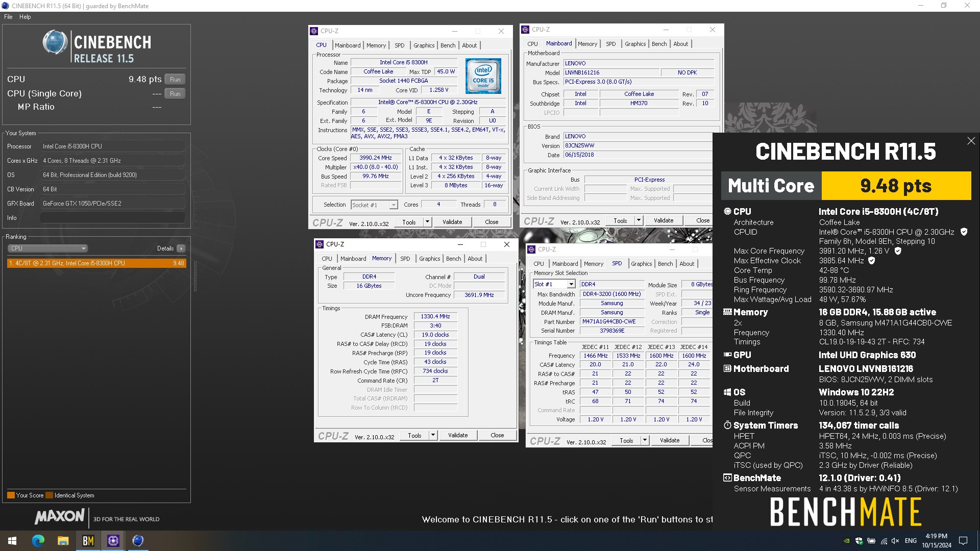Screen dimensions: 980x551
Task: Click the CPUID verified shield icon
Action: [x=964, y=232]
